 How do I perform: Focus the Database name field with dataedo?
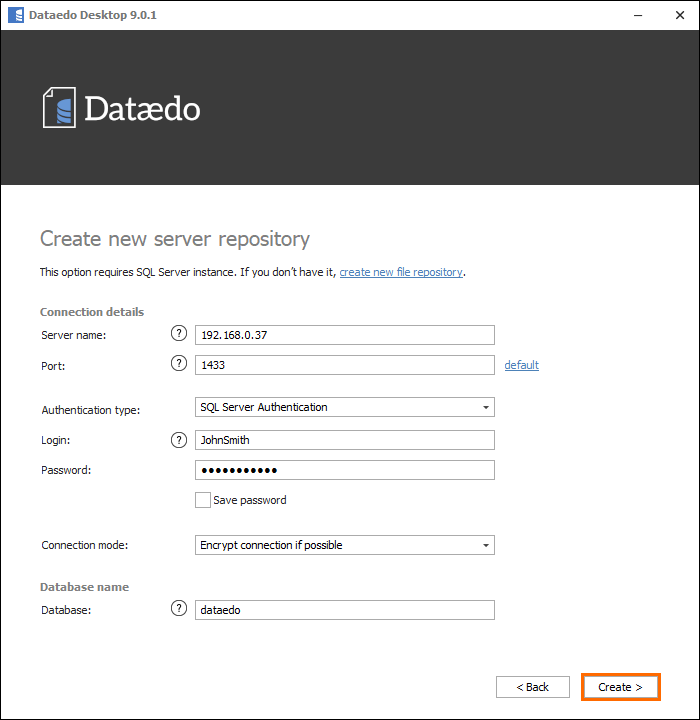tap(344, 610)
